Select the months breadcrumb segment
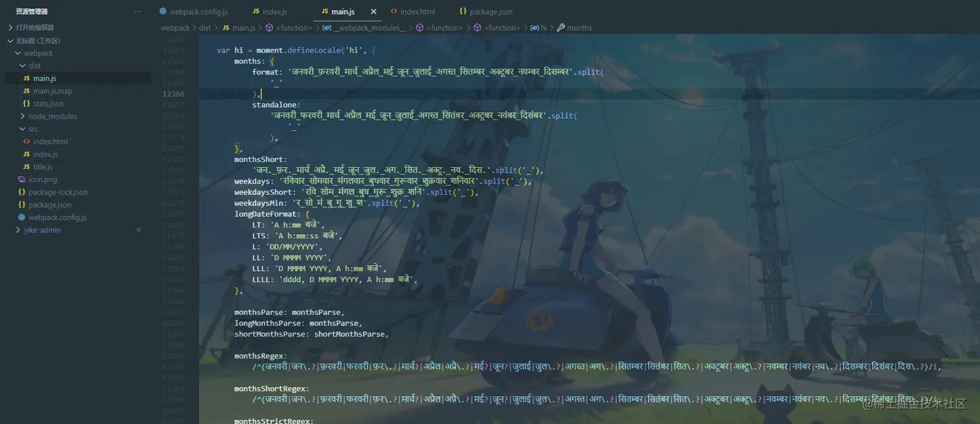The image size is (980, 424). coord(579,28)
